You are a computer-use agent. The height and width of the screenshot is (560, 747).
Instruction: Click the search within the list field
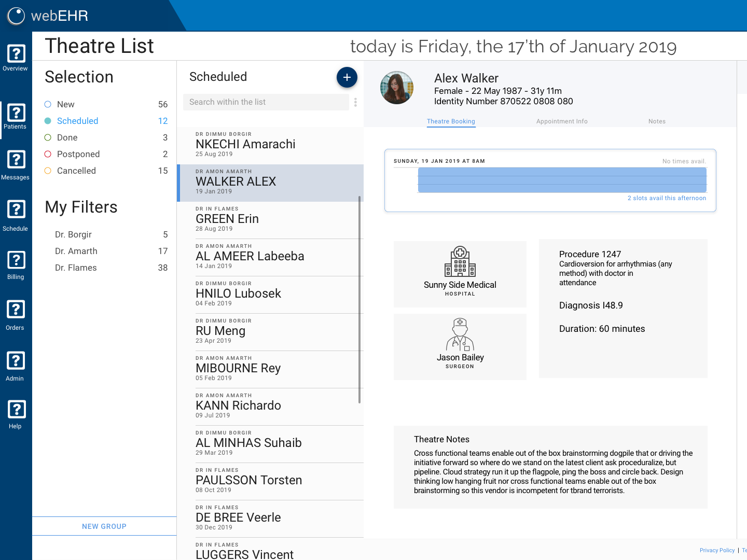coord(266,102)
